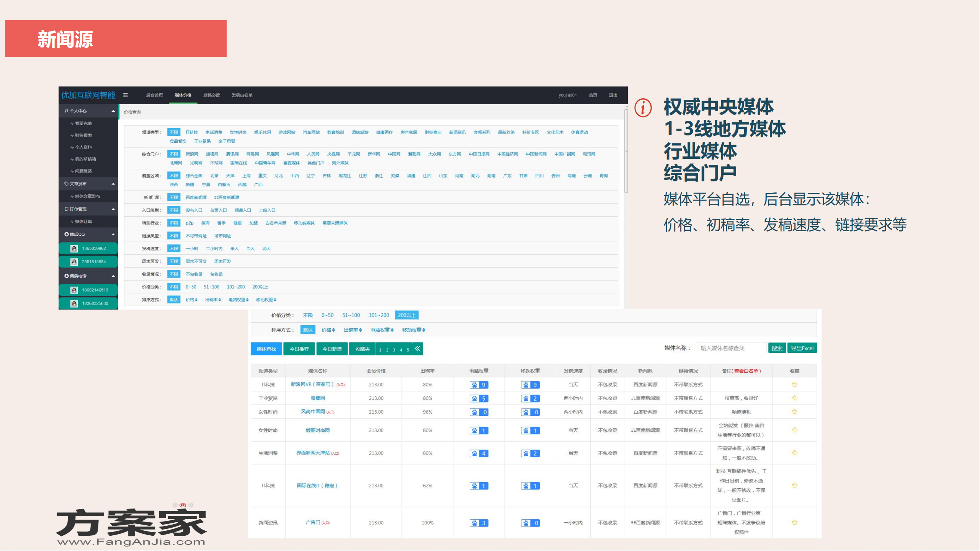Click star icon in 贤集网 row
Viewport: 980px width, 551px height.
(x=794, y=398)
